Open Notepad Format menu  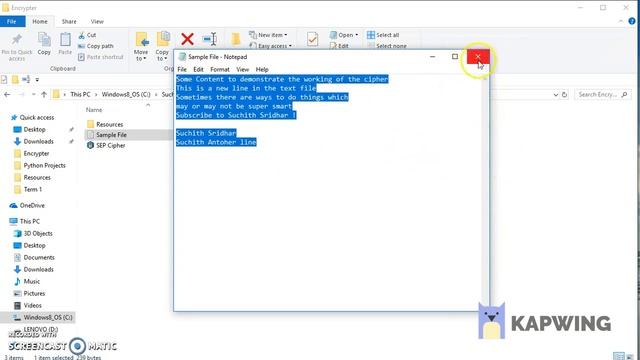pos(220,69)
